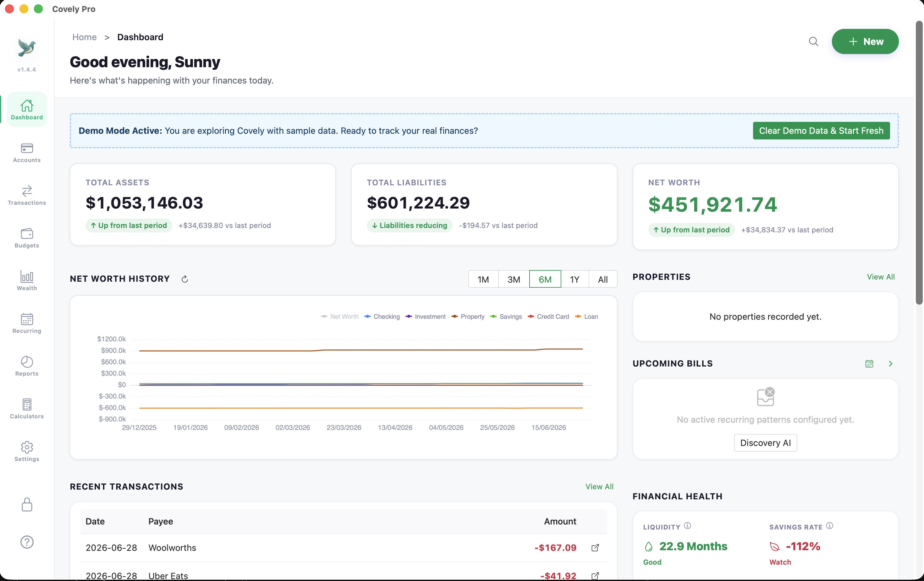This screenshot has width=924, height=581.
Task: Click the 22.9 Months liquidity value
Action: tap(693, 546)
